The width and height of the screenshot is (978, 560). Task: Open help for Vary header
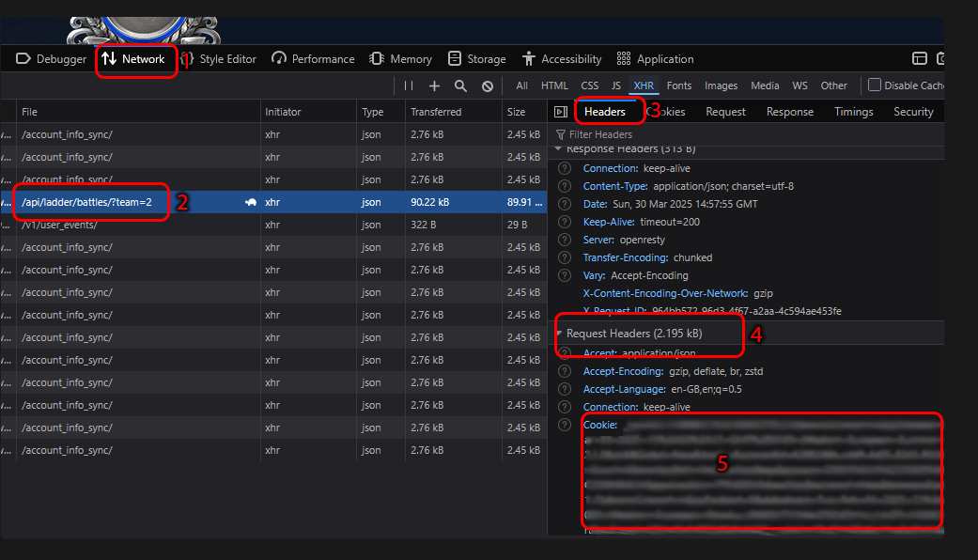pyautogui.click(x=565, y=275)
